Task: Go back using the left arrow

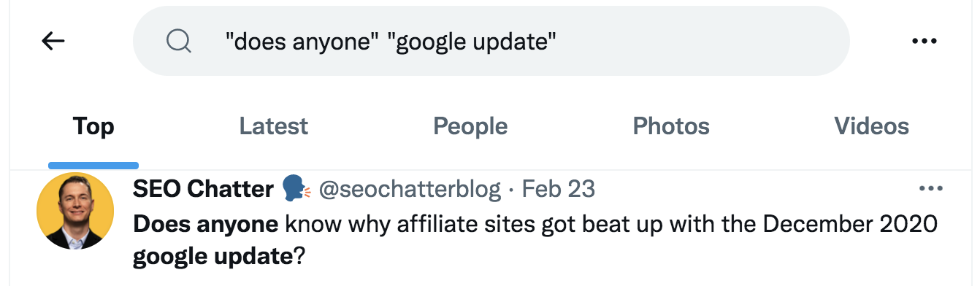Action: 53,42
